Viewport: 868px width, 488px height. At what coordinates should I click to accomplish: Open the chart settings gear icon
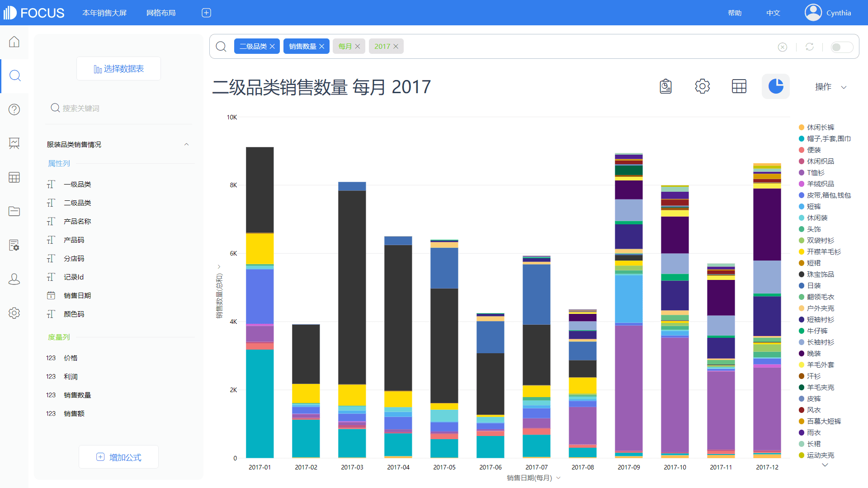(702, 86)
